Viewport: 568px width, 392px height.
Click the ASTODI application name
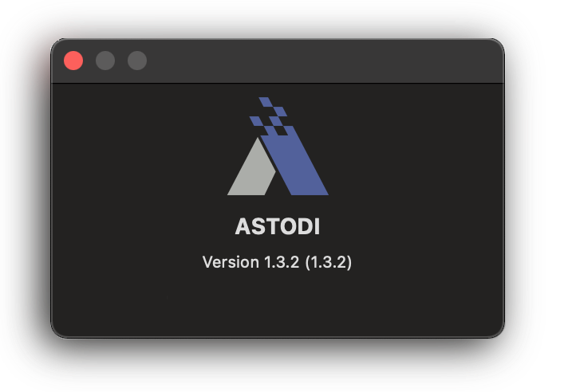tap(278, 226)
